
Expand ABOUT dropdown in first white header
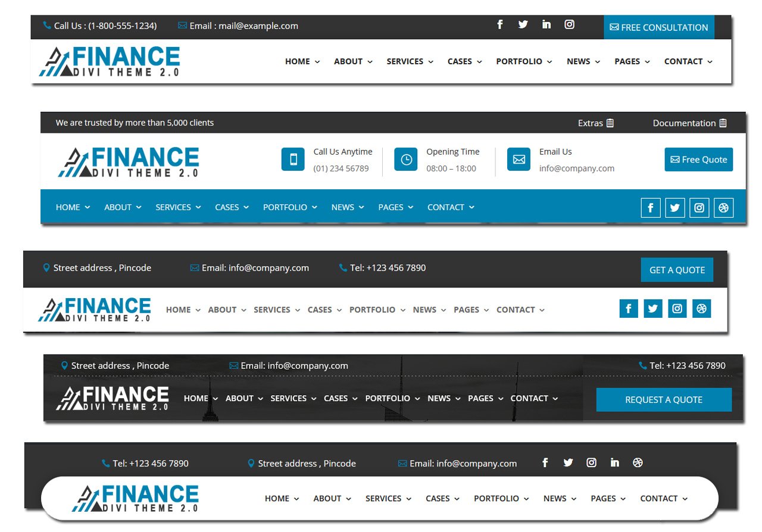[x=370, y=62]
